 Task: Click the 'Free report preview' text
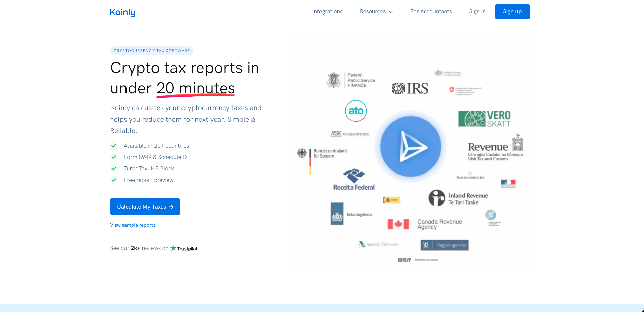pyautogui.click(x=148, y=180)
